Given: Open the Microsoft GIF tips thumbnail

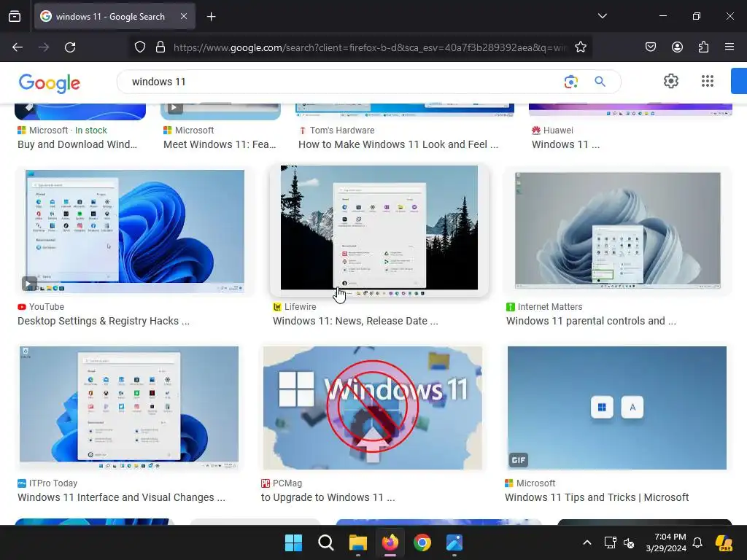Looking at the screenshot, I should point(617,408).
